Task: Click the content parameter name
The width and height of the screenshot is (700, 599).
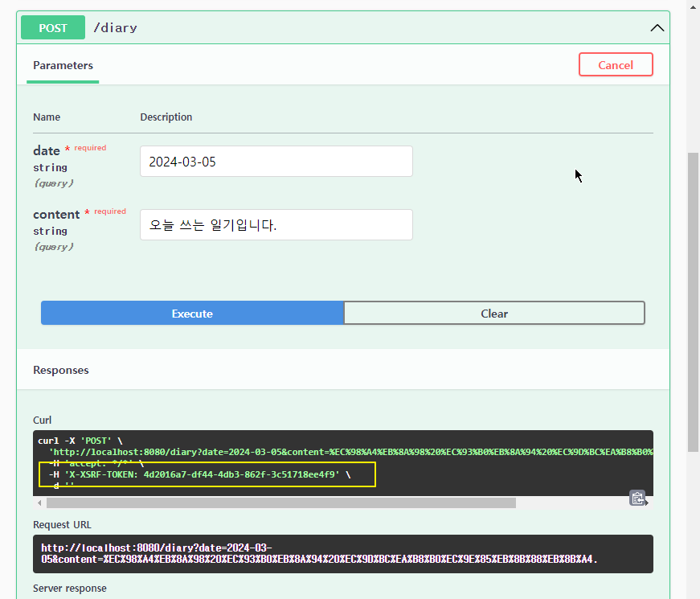Action: (x=56, y=215)
